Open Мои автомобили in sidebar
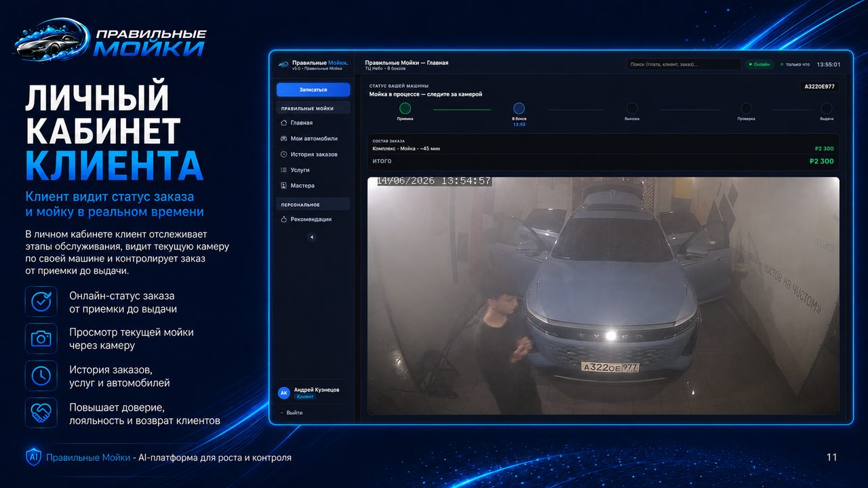The height and width of the screenshot is (488, 868). point(313,138)
